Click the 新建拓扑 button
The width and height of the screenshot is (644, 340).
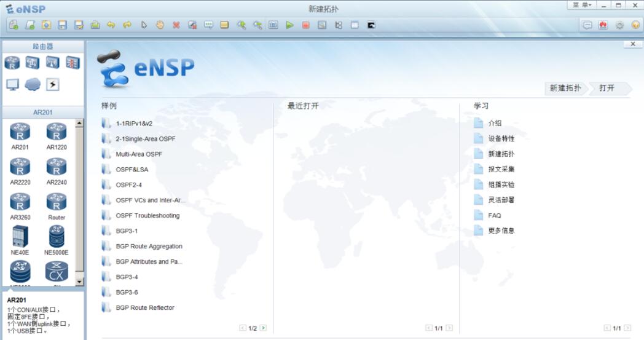(565, 88)
